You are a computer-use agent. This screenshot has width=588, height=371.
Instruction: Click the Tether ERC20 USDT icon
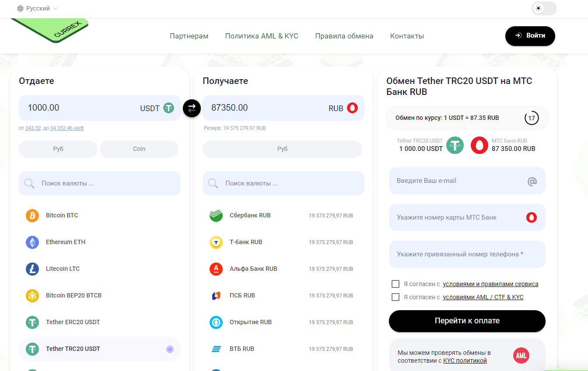coord(32,322)
